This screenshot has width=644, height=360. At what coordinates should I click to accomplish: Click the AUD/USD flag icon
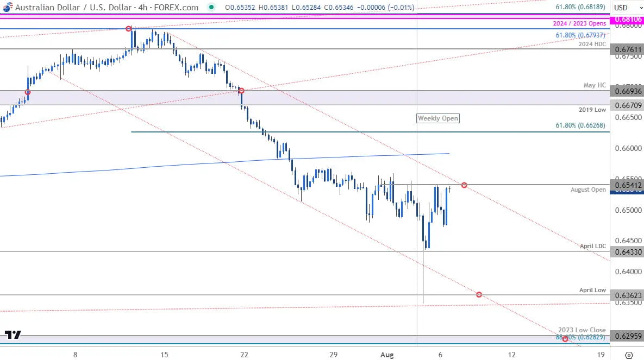8,8
